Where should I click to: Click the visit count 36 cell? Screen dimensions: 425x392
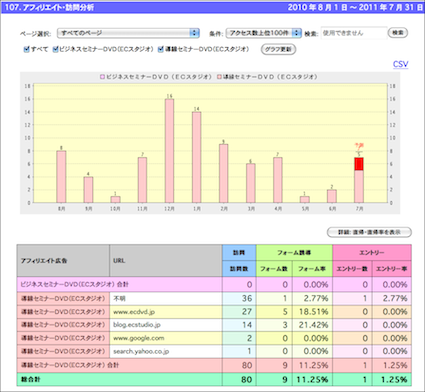click(x=239, y=298)
